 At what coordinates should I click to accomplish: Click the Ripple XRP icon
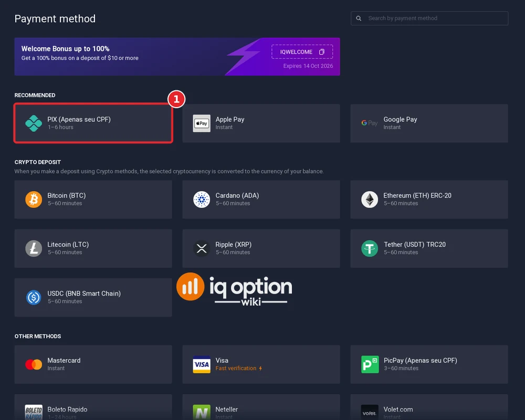202,248
